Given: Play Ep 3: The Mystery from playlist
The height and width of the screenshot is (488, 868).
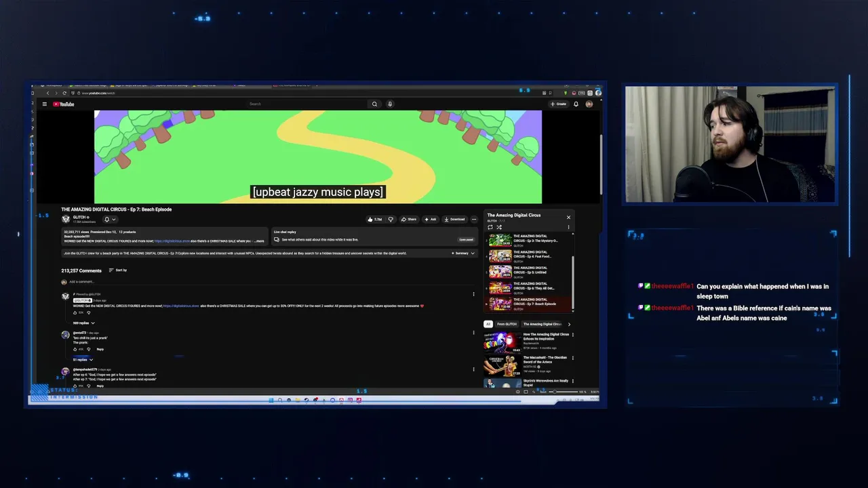Looking at the screenshot, I should (528, 241).
